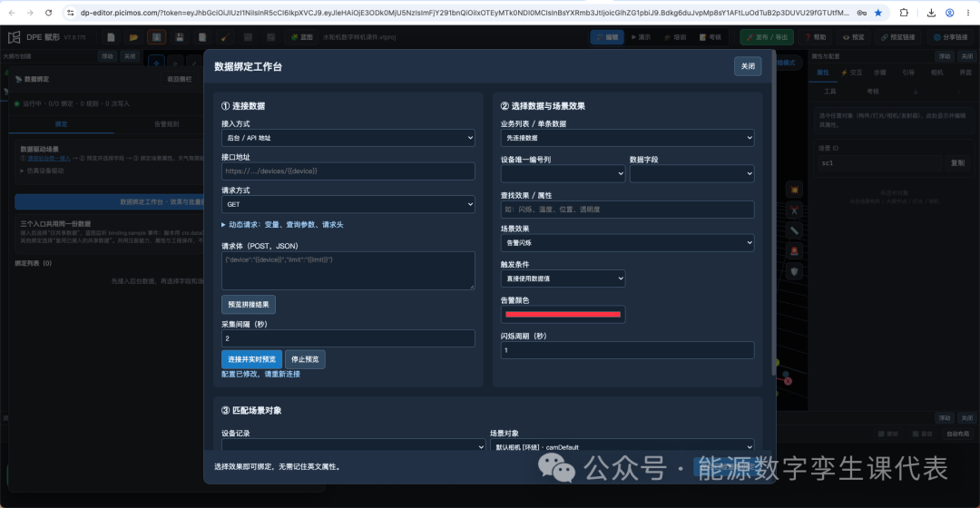Screen dimensions: 980x508
Task: Open the 场景对象 camDefault dropdown
Action: tap(622, 446)
